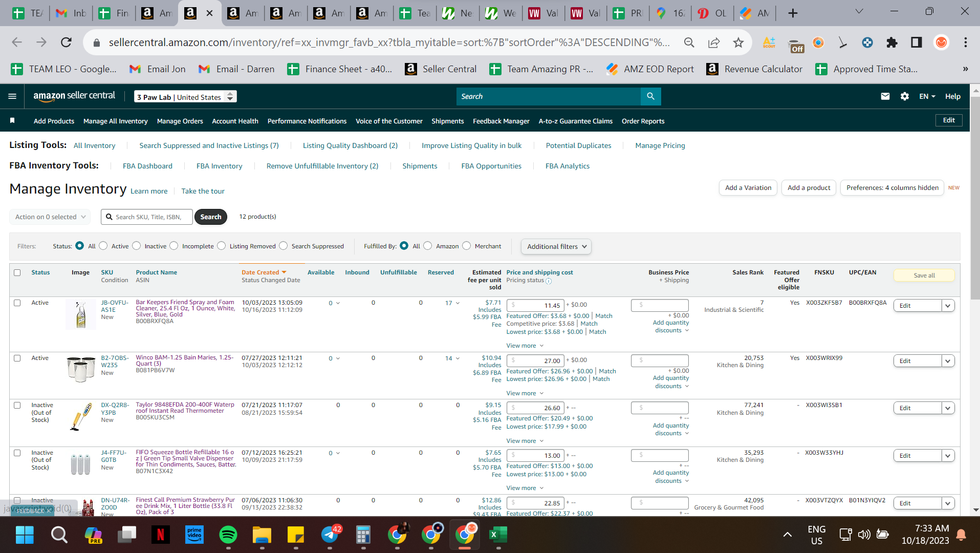
Task: Open the browser zoom magnifier icon
Action: [x=689, y=42]
